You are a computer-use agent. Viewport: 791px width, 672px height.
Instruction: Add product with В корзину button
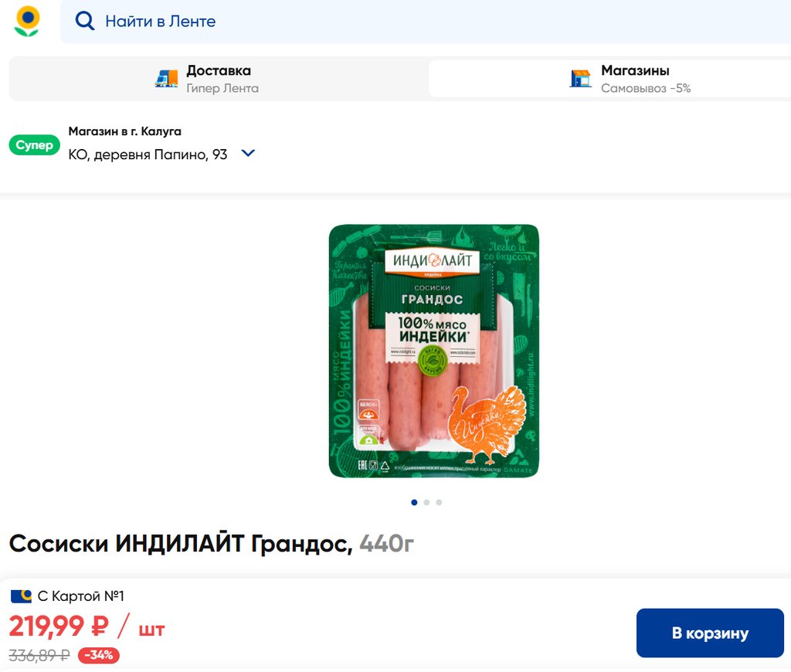[711, 633]
